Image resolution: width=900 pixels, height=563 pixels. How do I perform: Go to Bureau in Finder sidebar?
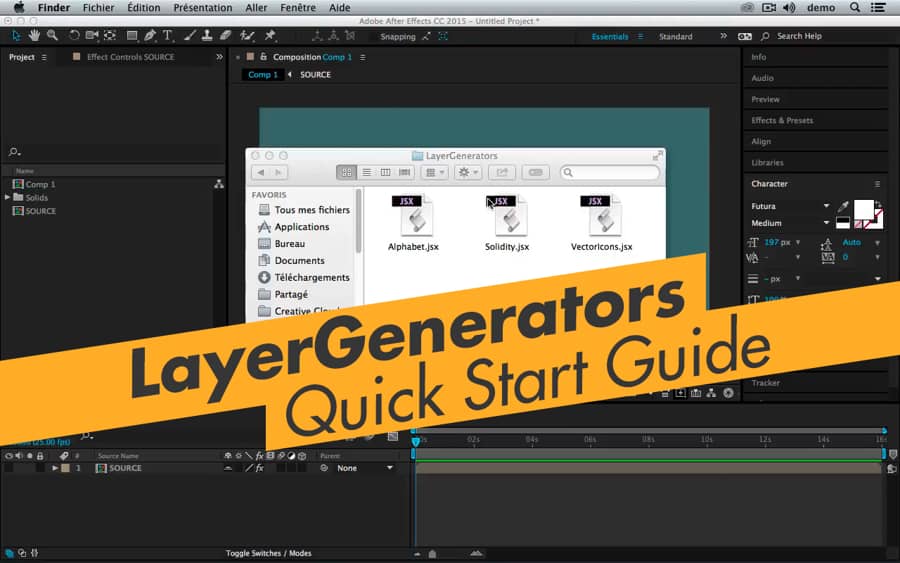[x=289, y=243]
